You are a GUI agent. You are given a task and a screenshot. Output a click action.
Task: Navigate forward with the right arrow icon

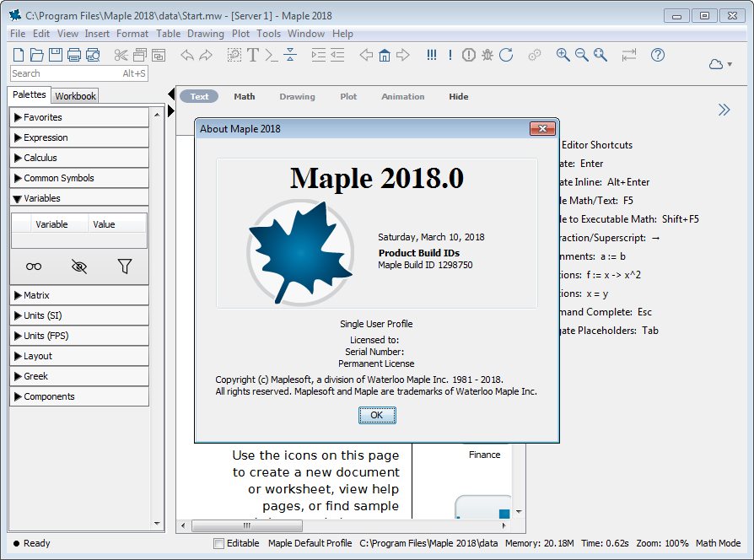pyautogui.click(x=403, y=55)
